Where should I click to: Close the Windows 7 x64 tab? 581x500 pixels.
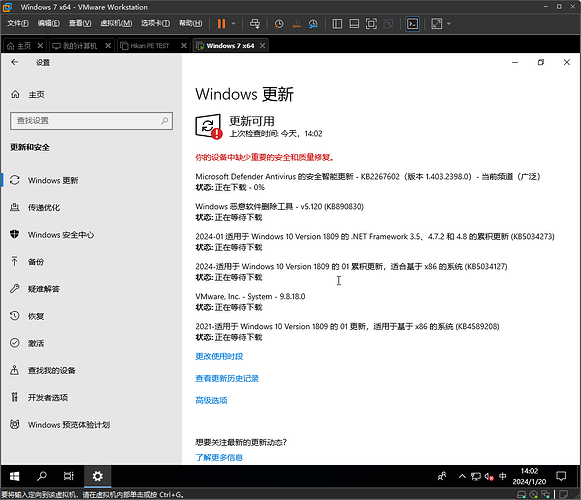click(x=262, y=46)
